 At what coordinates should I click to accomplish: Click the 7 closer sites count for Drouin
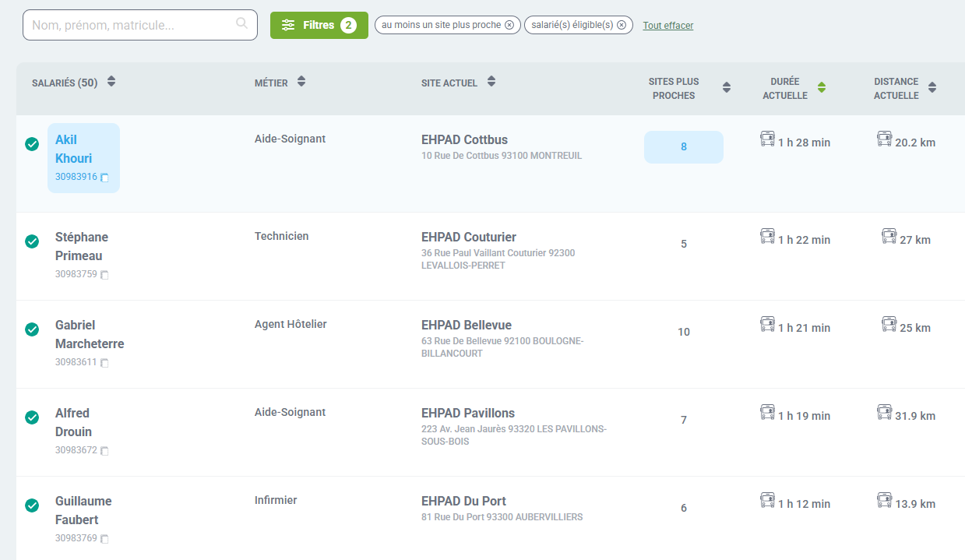[x=684, y=420]
